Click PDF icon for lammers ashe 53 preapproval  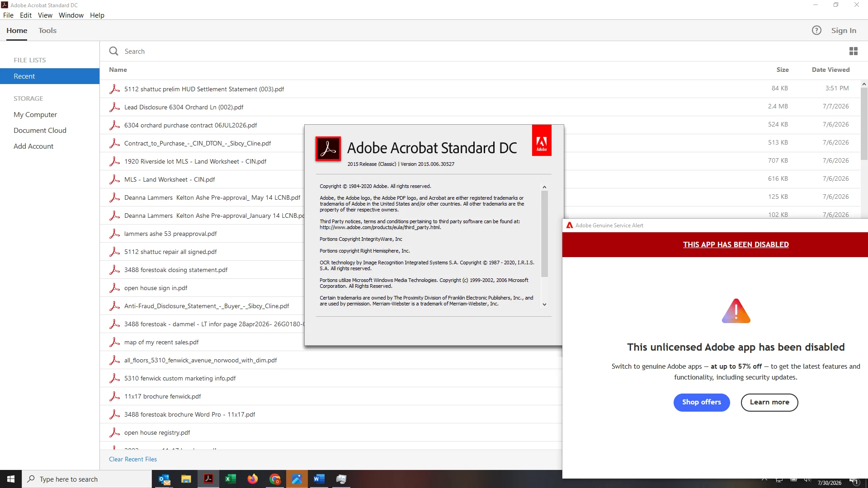coord(114,234)
